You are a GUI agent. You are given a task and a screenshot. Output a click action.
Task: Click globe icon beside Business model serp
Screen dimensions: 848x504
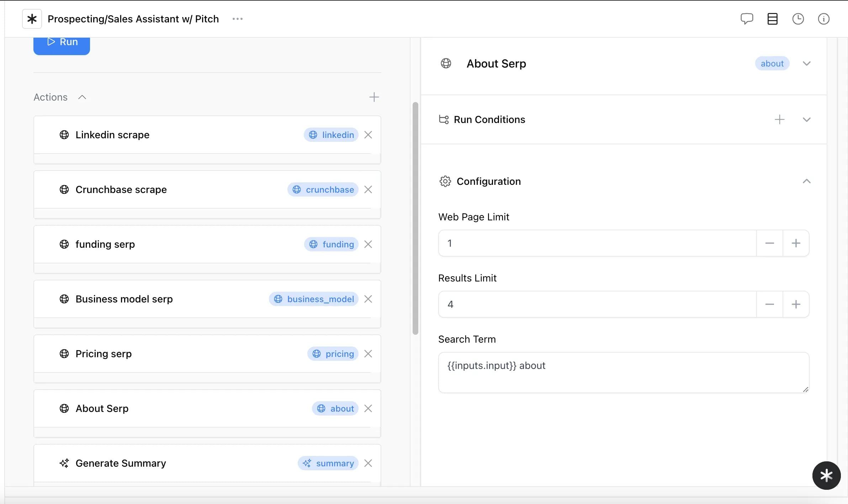pos(64,299)
